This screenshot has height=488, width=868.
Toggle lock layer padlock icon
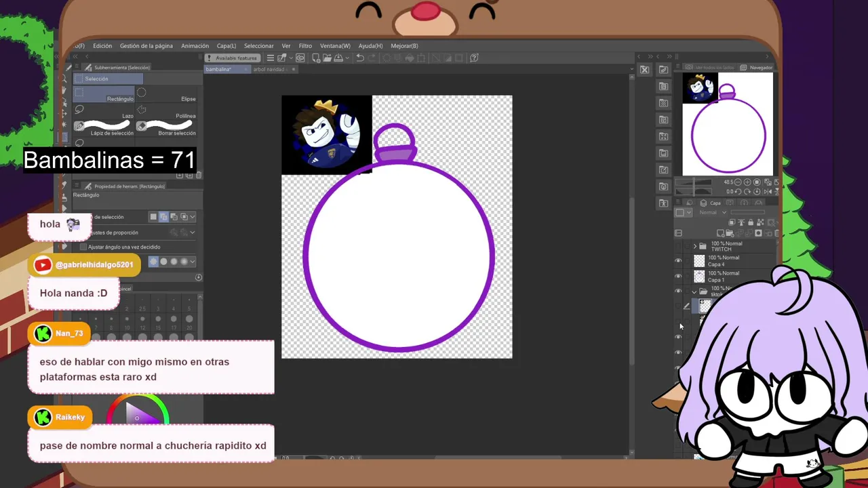click(x=751, y=222)
